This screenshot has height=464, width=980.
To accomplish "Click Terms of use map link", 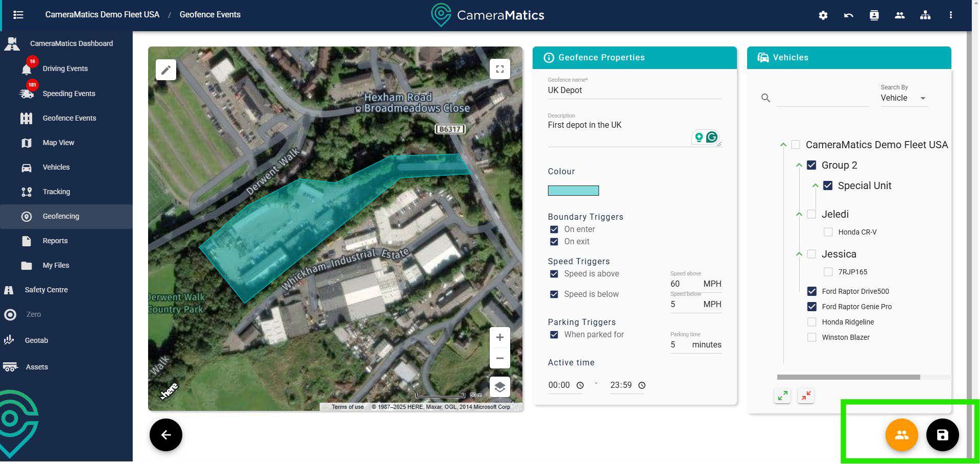I will (347, 407).
